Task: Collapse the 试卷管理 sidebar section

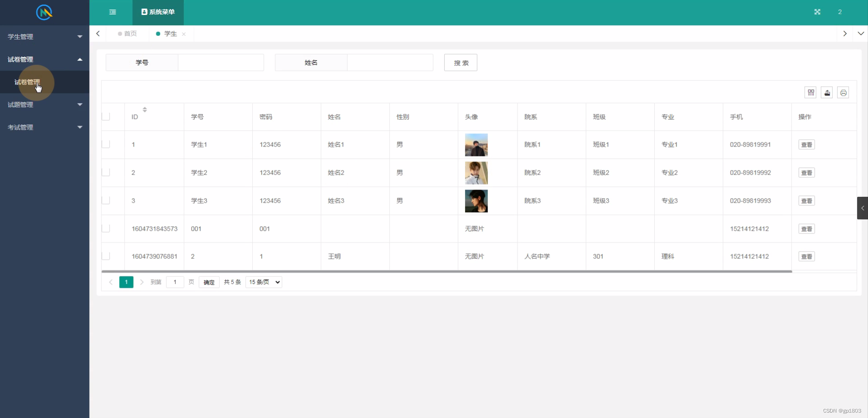Action: [x=44, y=59]
